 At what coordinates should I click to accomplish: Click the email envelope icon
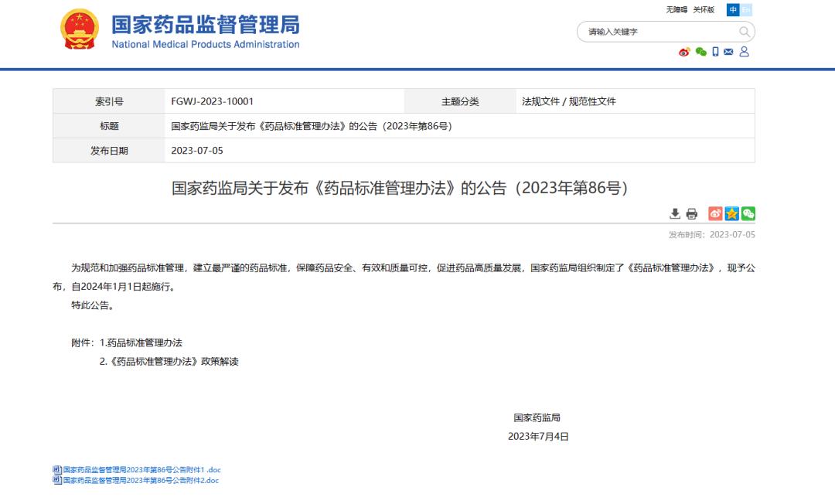pos(728,52)
